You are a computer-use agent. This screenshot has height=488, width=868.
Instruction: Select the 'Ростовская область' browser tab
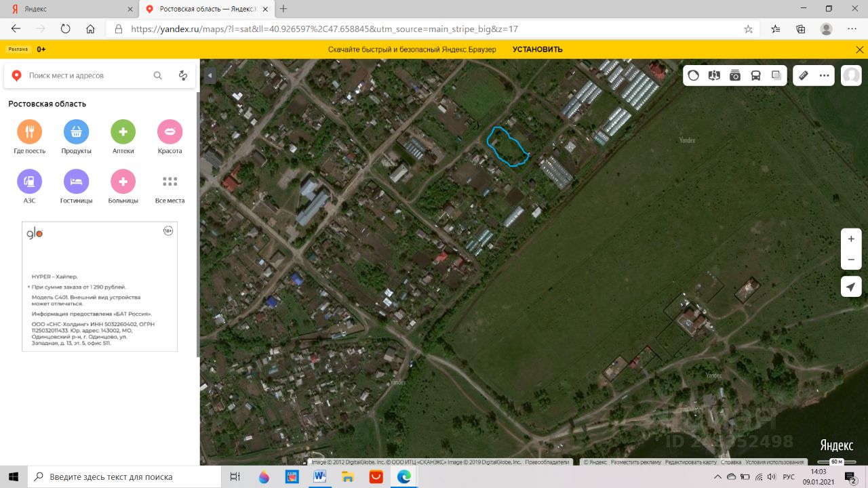pos(205,9)
